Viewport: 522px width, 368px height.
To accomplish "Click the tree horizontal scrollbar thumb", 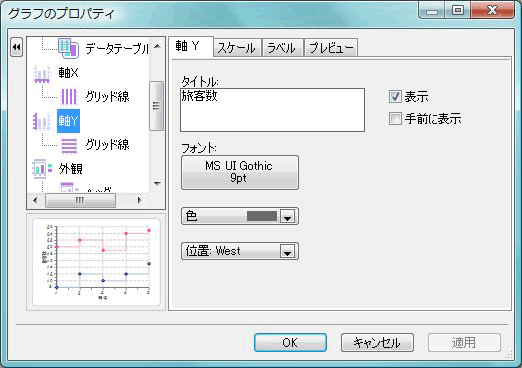I will coord(80,200).
